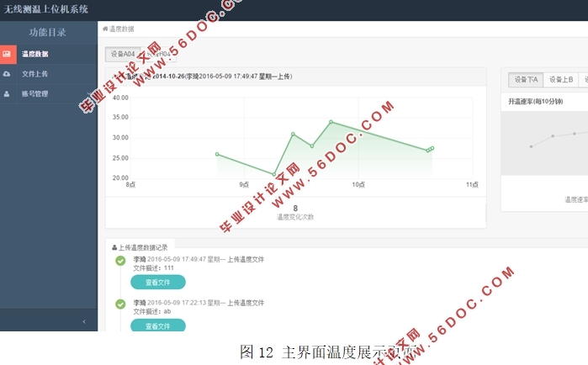Click the 10点 x-axis label

(358, 184)
